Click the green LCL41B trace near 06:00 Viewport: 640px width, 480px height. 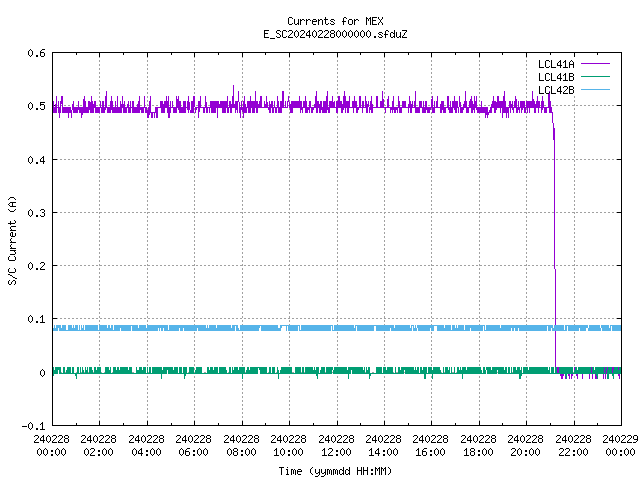click(194, 371)
